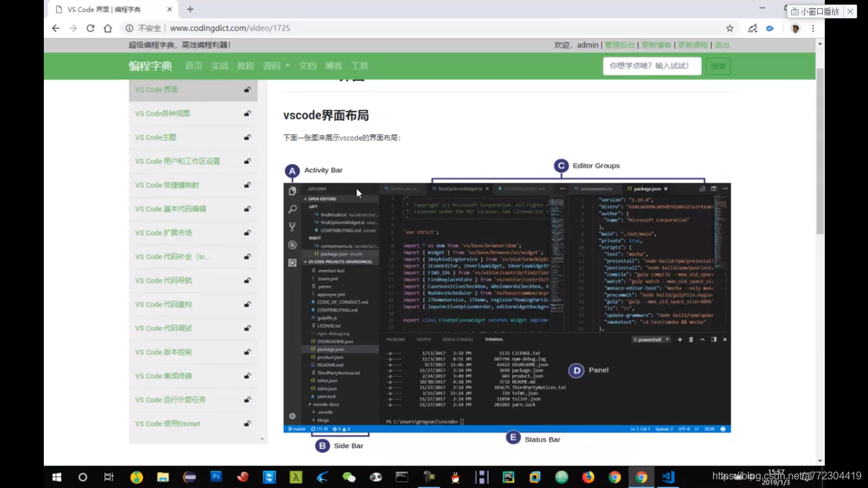The width and height of the screenshot is (868, 488).
Task: Open the Windows Start menu
Action: 56,477
